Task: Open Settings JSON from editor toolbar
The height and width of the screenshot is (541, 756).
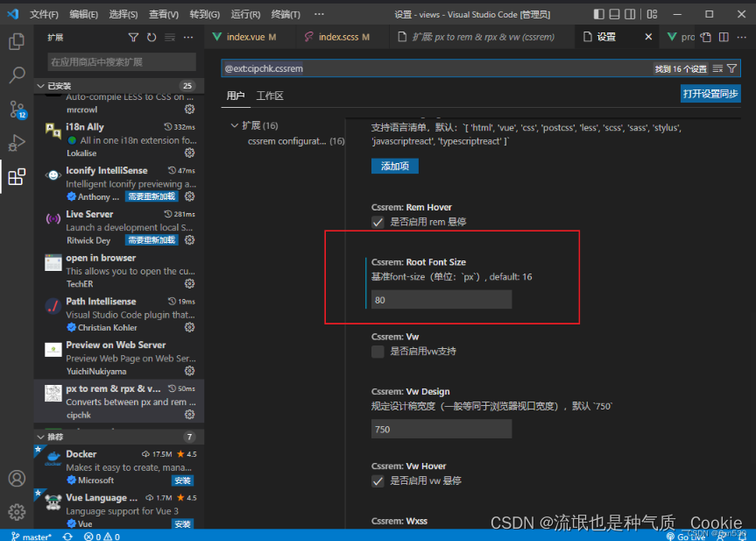Action: [706, 37]
